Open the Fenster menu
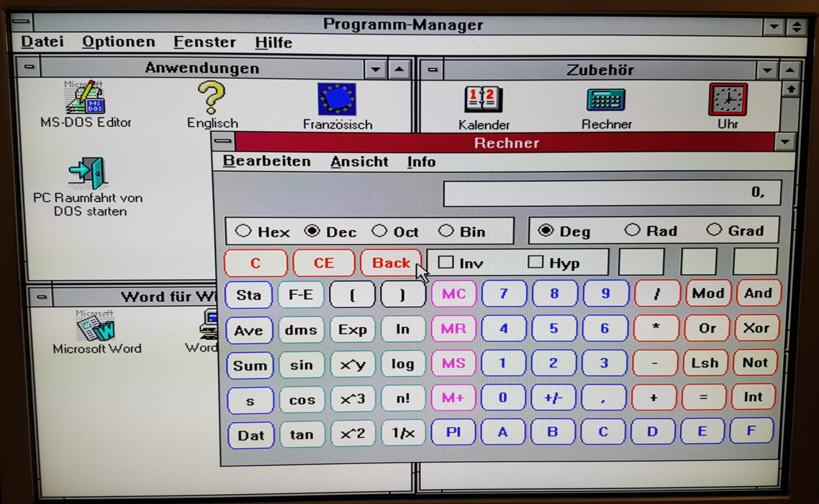Viewport: 819px width, 504px height. click(204, 42)
